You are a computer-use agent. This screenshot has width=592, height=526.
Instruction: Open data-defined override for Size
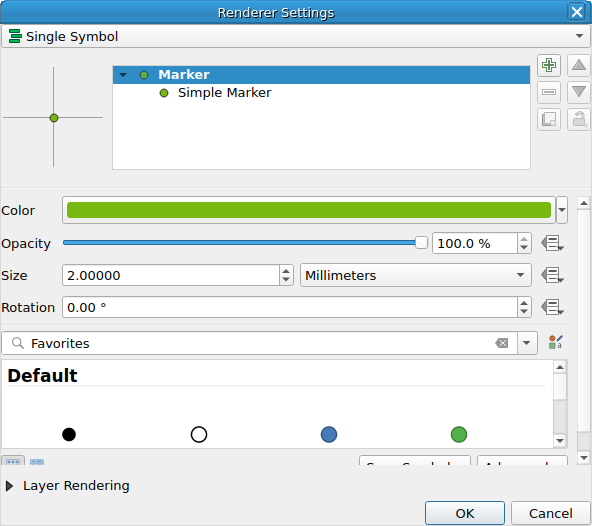[x=552, y=275]
